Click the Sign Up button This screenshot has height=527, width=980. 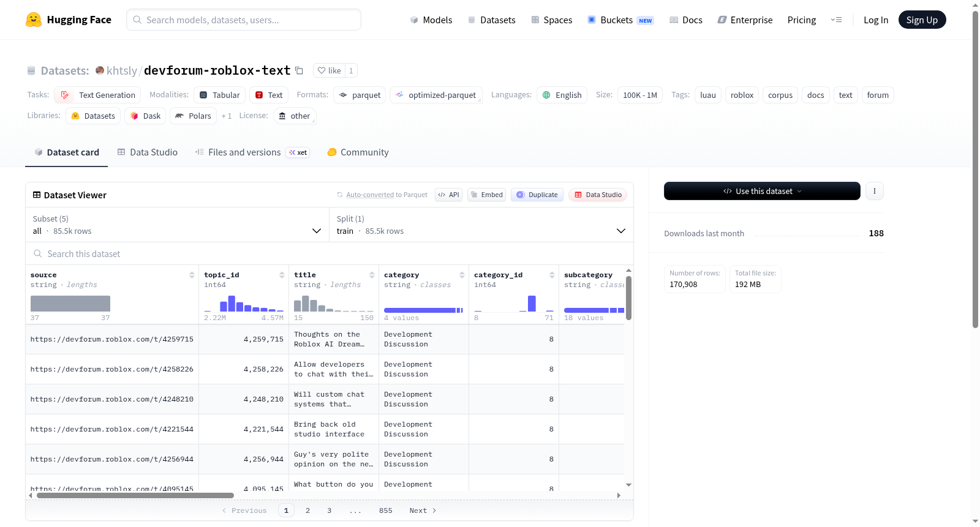tap(922, 20)
